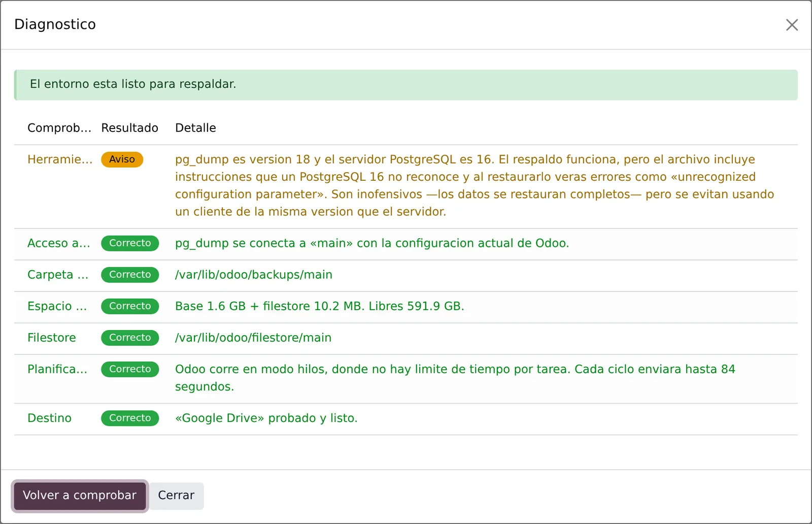Click the Correcto badge in Planifica row

point(130,369)
